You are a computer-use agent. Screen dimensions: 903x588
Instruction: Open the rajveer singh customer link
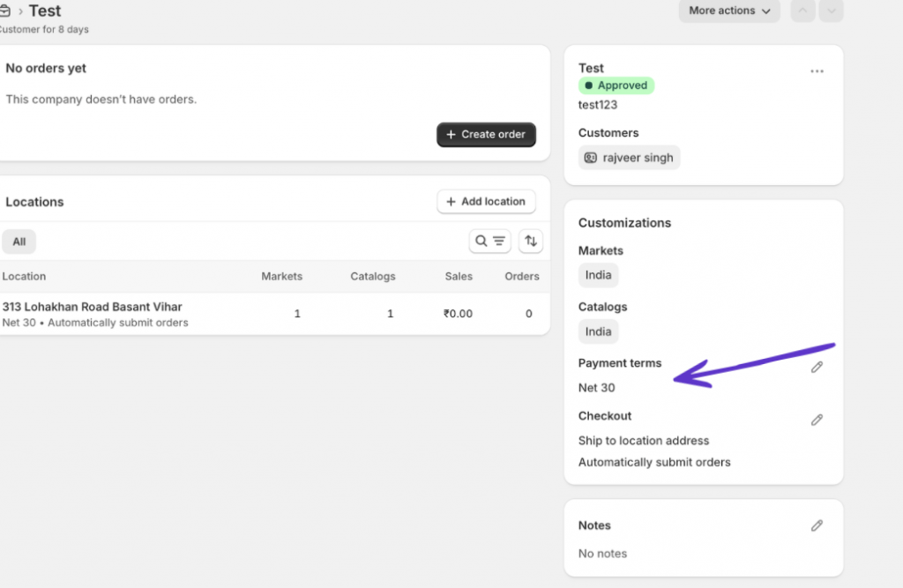coord(638,157)
